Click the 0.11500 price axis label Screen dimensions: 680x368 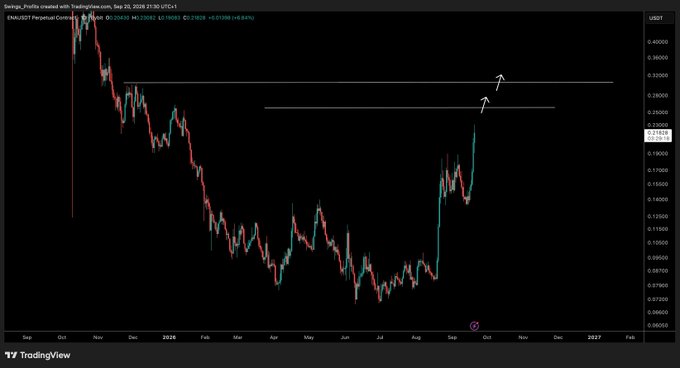pyautogui.click(x=657, y=229)
